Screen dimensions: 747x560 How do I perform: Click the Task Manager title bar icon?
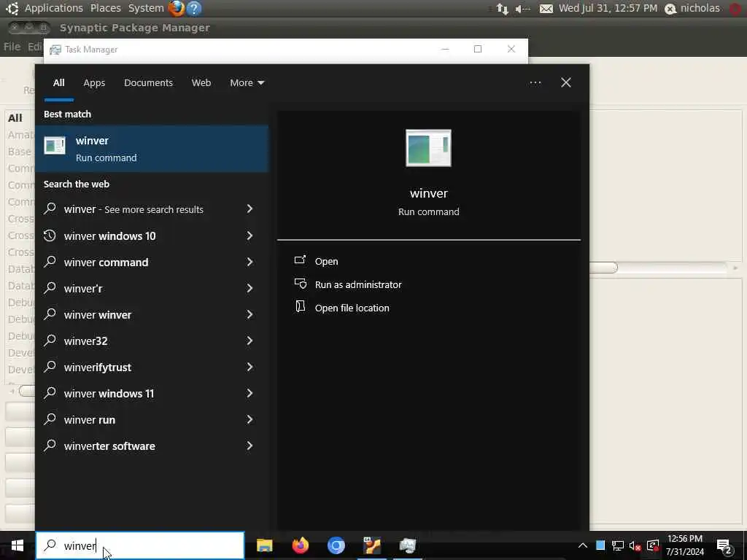[x=55, y=50]
